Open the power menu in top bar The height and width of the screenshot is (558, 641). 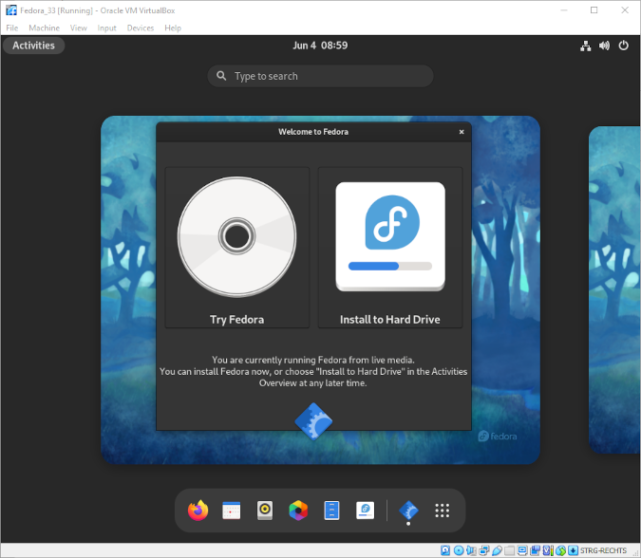pos(623,45)
